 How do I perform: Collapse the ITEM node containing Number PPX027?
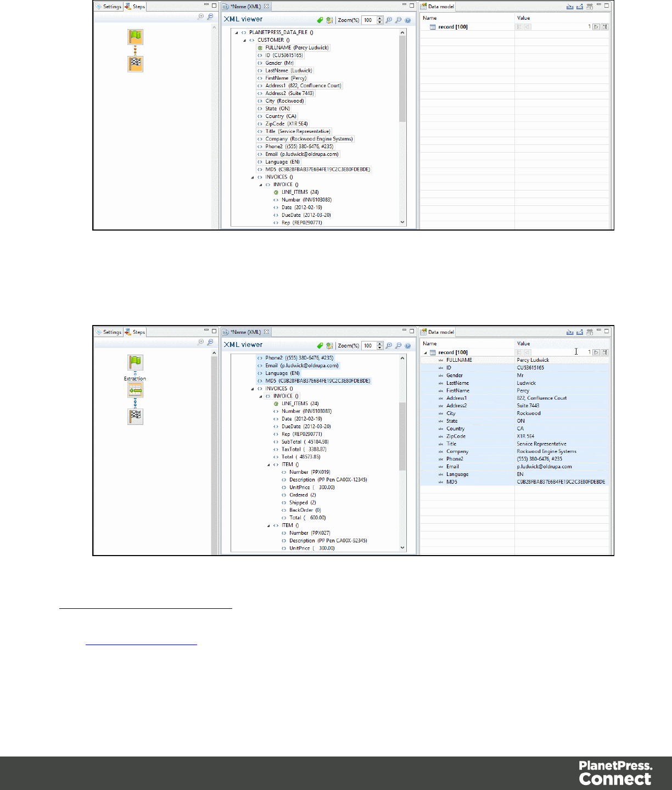click(269, 526)
